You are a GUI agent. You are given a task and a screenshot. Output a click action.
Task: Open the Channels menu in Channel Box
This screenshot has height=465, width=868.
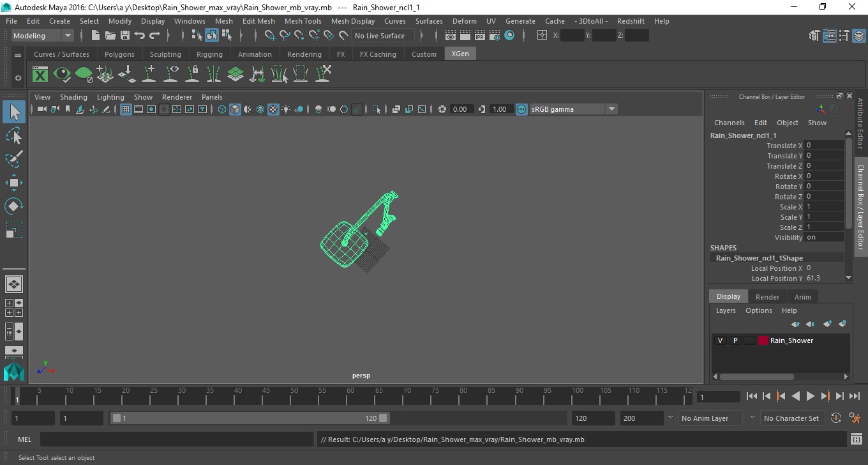point(729,123)
